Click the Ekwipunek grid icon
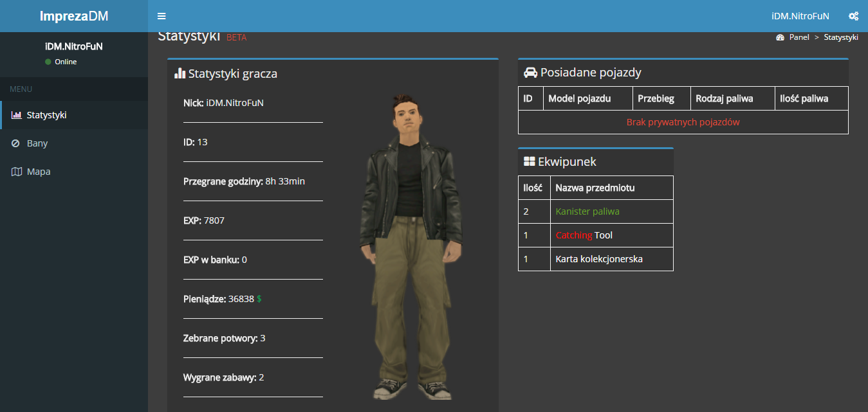Image resolution: width=868 pixels, height=412 pixels. pyautogui.click(x=530, y=161)
